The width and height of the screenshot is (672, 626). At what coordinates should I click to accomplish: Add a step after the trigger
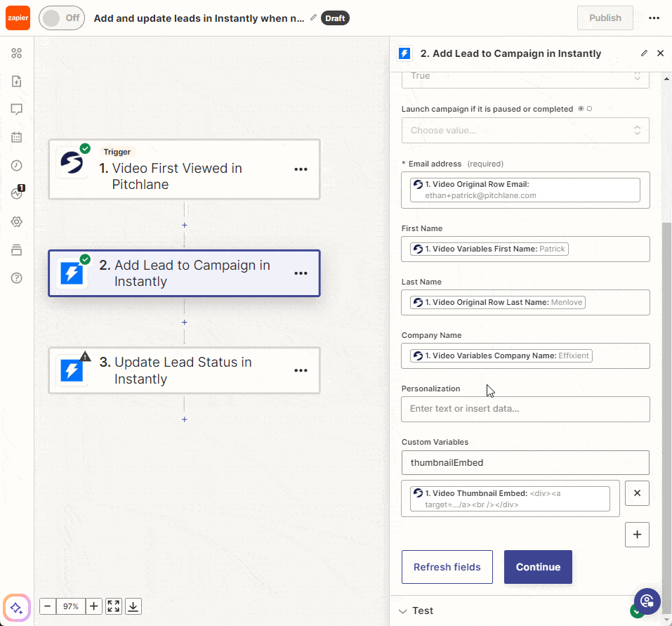184,225
